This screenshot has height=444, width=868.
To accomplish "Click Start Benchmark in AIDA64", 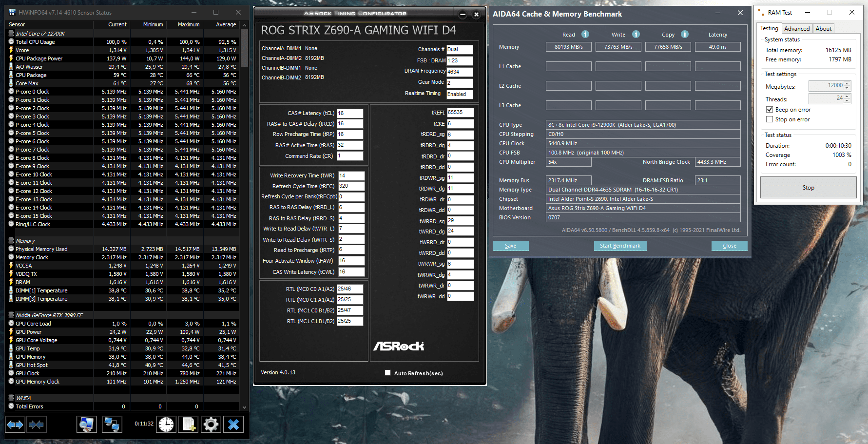I will point(620,246).
